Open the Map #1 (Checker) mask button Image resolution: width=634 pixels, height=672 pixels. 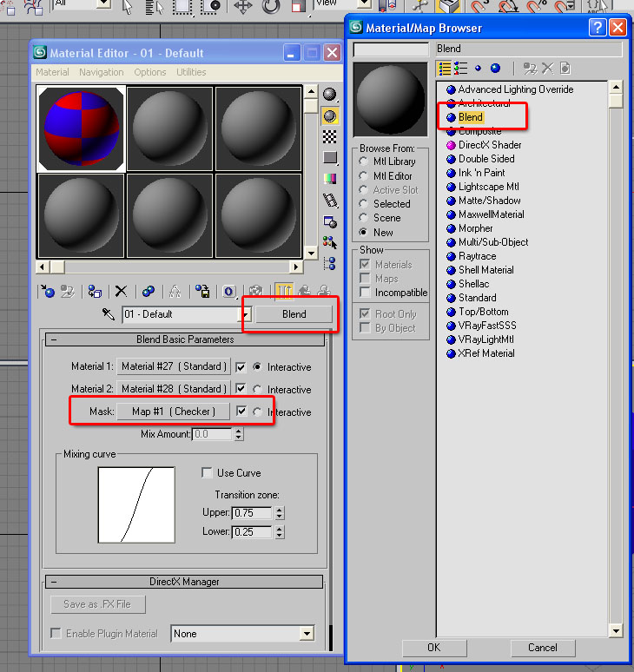(x=173, y=412)
